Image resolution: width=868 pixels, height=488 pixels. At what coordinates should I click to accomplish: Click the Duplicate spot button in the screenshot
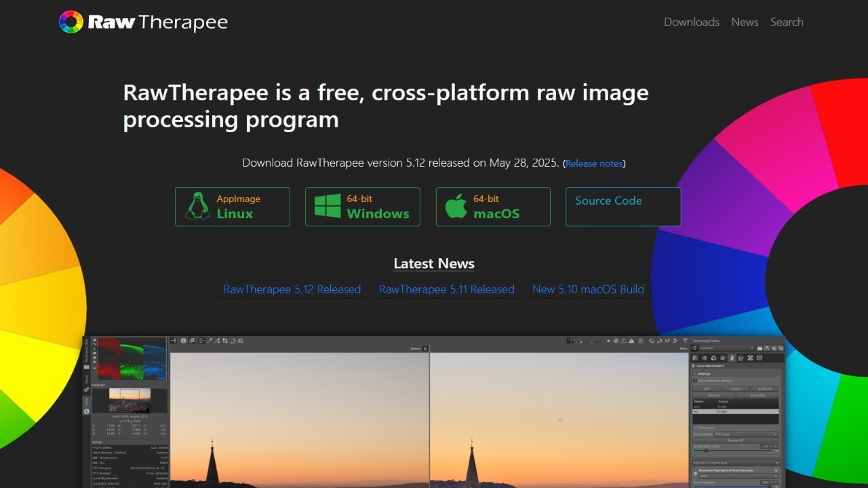[765, 389]
